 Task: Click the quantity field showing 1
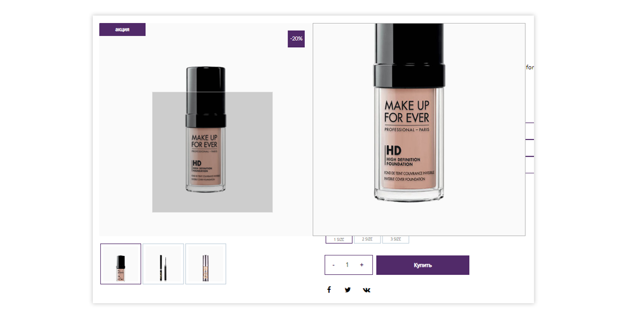click(347, 265)
